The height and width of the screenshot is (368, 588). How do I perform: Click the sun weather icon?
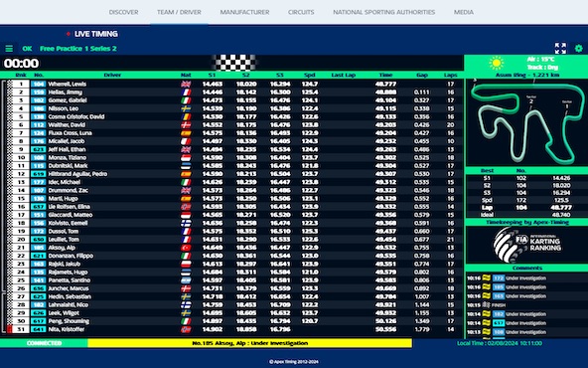pos(497,63)
